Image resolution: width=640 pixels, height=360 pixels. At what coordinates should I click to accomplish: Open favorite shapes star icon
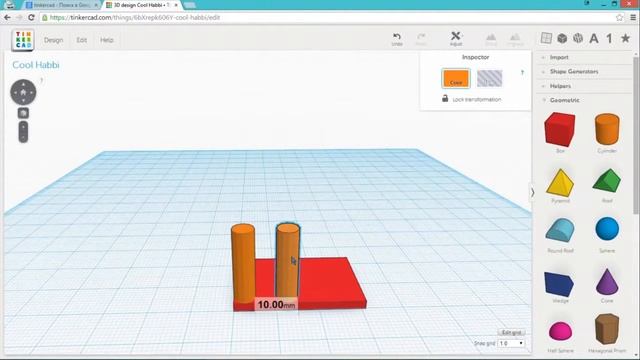click(x=625, y=38)
